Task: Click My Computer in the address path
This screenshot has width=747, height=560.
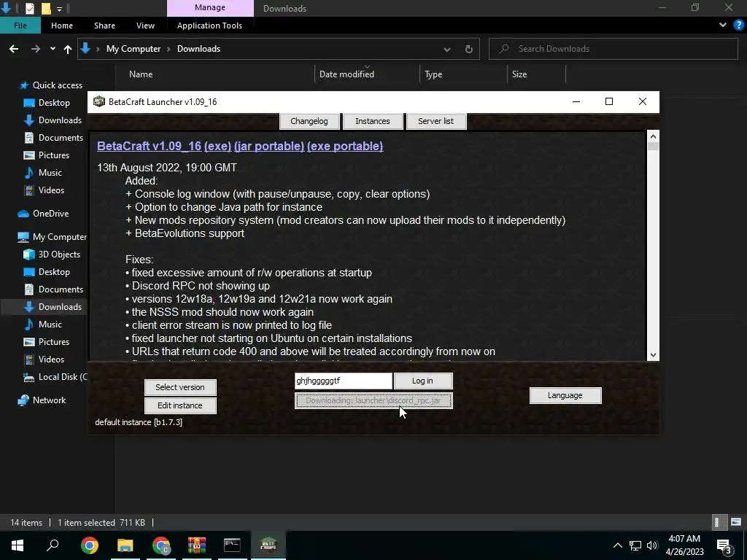Action: 133,49
